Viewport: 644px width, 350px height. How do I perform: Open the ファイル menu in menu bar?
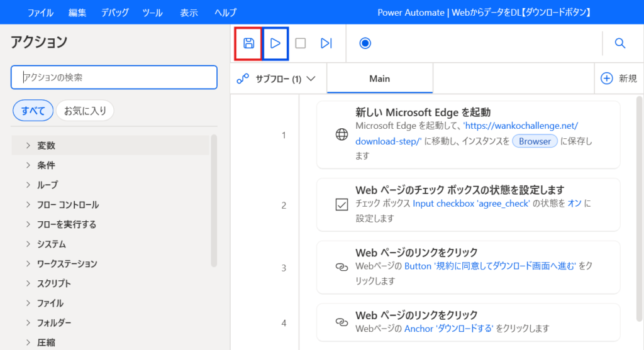pyautogui.click(x=40, y=13)
